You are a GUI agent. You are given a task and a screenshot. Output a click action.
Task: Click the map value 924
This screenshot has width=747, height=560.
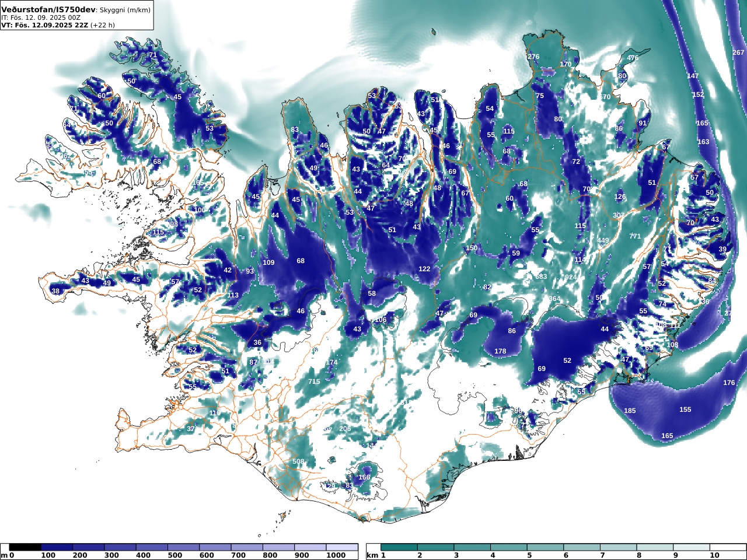571,277
